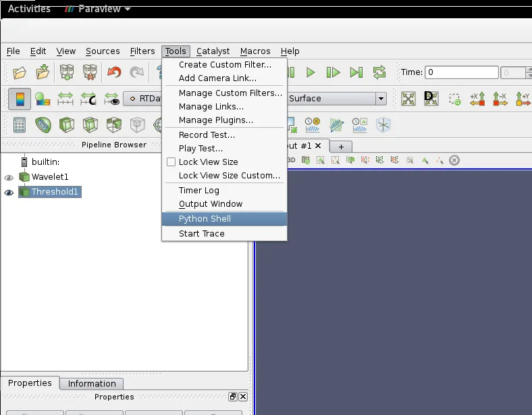Open the Sources menu
The image size is (532, 415).
pos(103,51)
